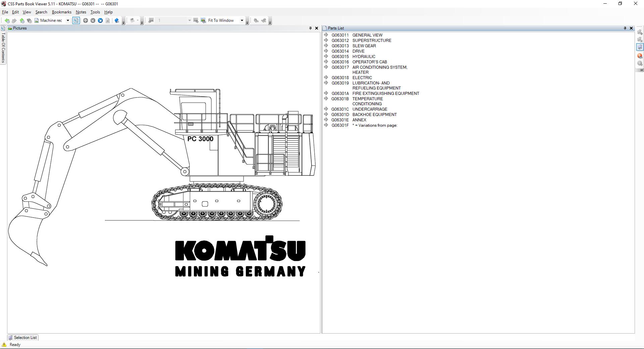Viewport: 644px width, 349px height.
Task: Open the Bookmarks menu
Action: tap(61, 12)
